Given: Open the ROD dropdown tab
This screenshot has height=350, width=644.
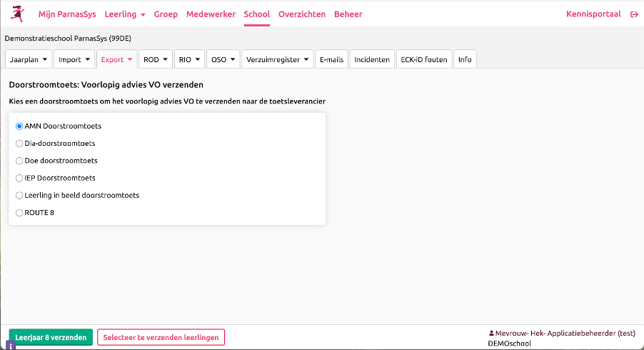Looking at the screenshot, I should (156, 59).
